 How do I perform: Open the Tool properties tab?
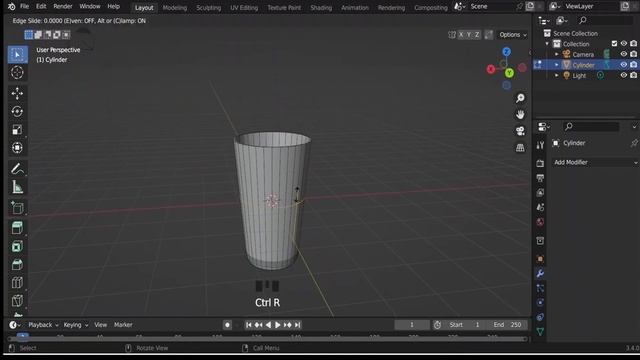coord(540,145)
